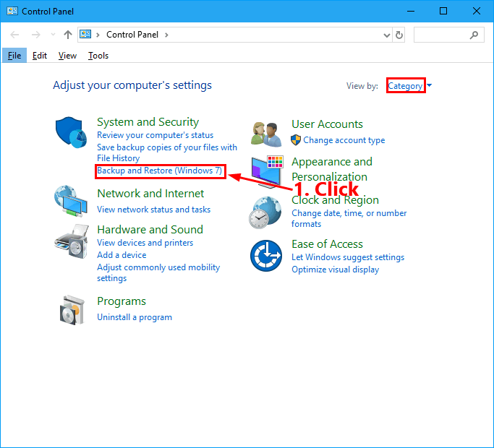The height and width of the screenshot is (448, 494).
Task: Open the Clock and Region globe clock icon
Action: [x=265, y=212]
